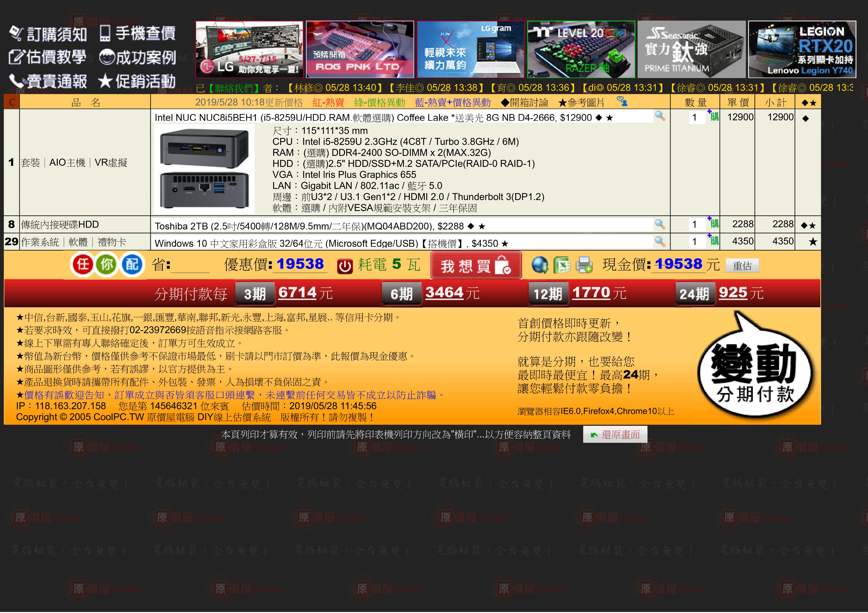Viewport: 868px width, 613px height.
Task: Click the LG monitor ad banner
Action: tap(249, 49)
